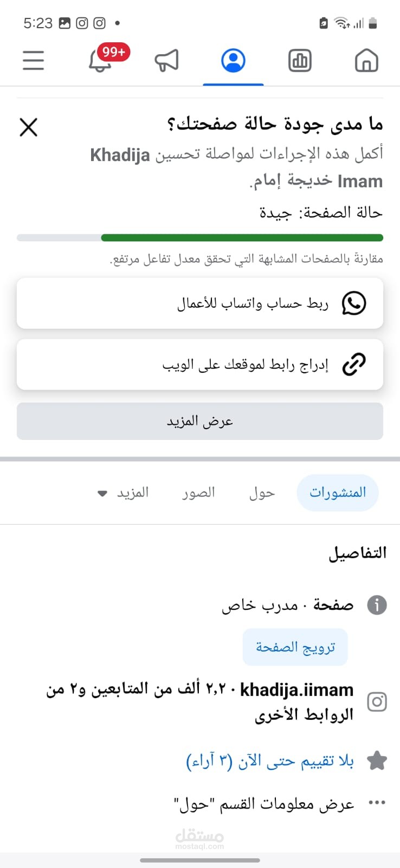The height and width of the screenshot is (868, 400).
Task: Open three-dots عرض معلومات القسم حول
Action: [x=377, y=803]
